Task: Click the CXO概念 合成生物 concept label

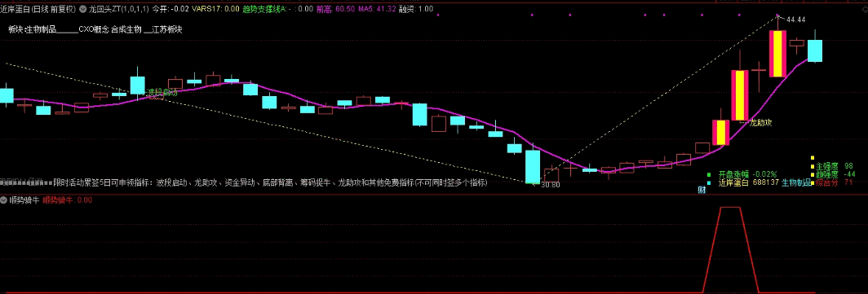Action: point(110,29)
